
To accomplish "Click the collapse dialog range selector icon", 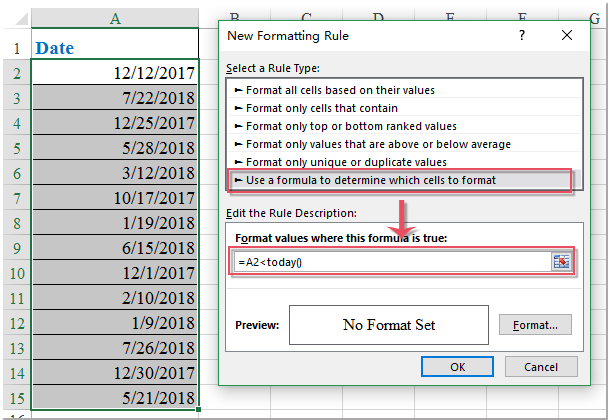I will (560, 261).
